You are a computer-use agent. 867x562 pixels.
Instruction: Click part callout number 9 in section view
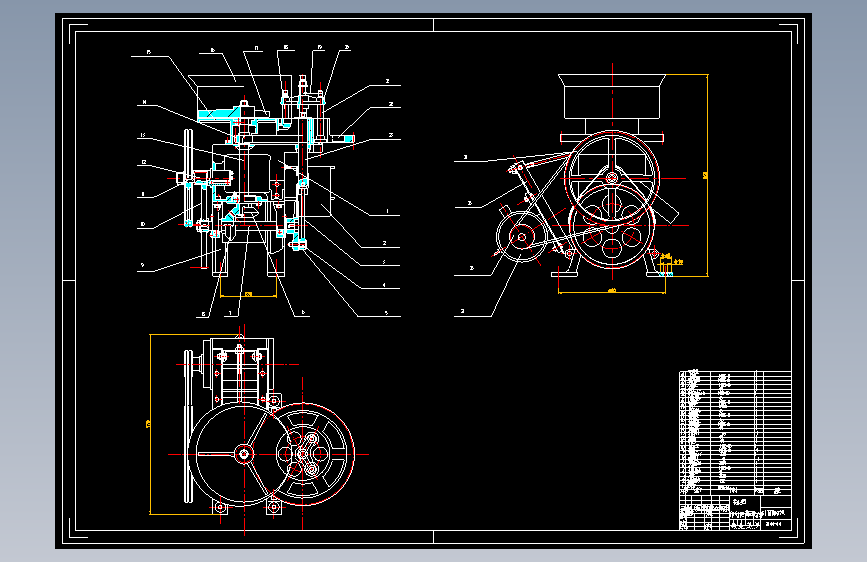tap(143, 266)
